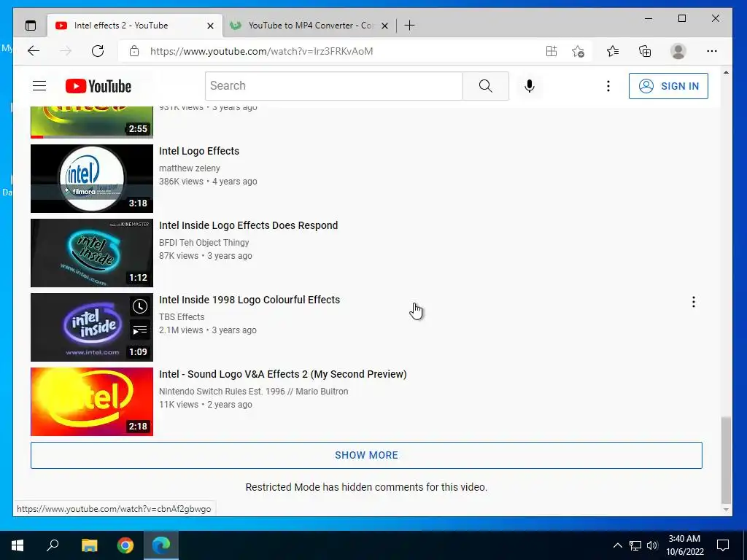Open the 2:18 Intel Sound Logo thumbnail

[92, 402]
